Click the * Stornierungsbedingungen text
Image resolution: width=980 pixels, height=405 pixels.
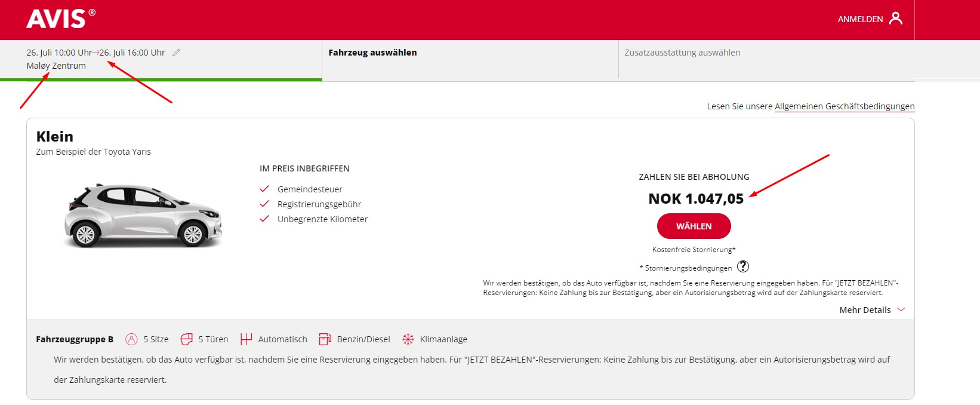pyautogui.click(x=686, y=268)
